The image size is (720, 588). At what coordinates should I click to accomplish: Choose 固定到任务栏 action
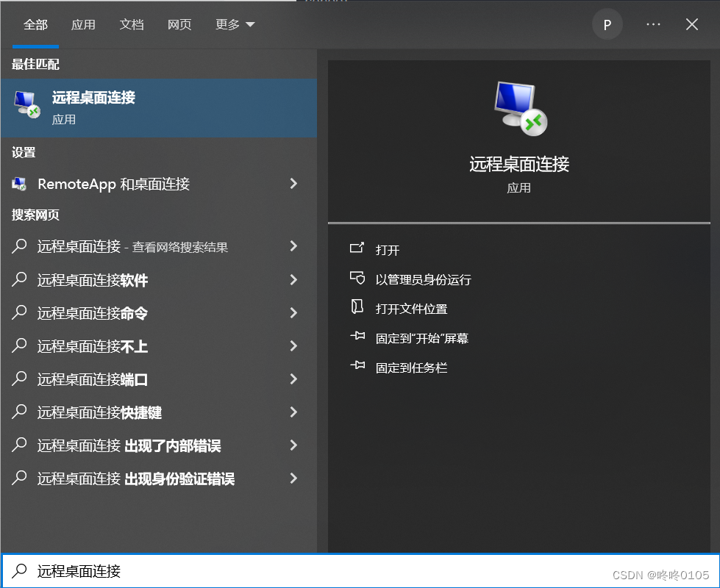(411, 367)
